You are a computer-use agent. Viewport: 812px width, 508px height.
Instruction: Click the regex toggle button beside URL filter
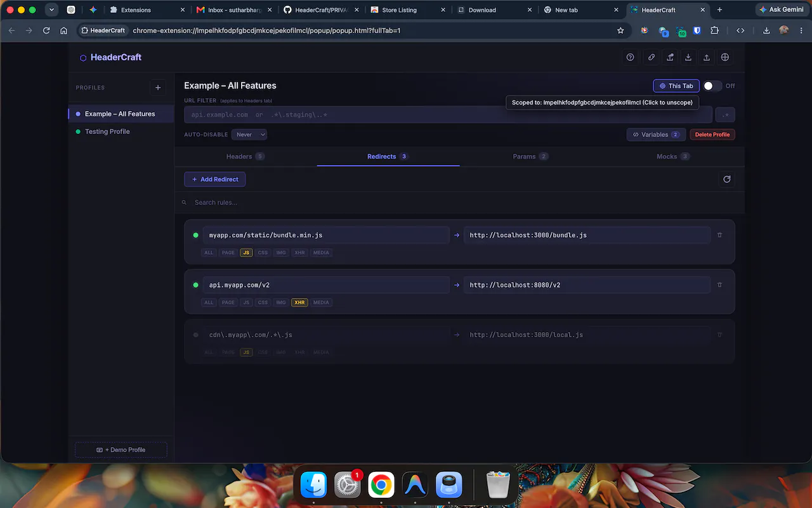(x=726, y=115)
